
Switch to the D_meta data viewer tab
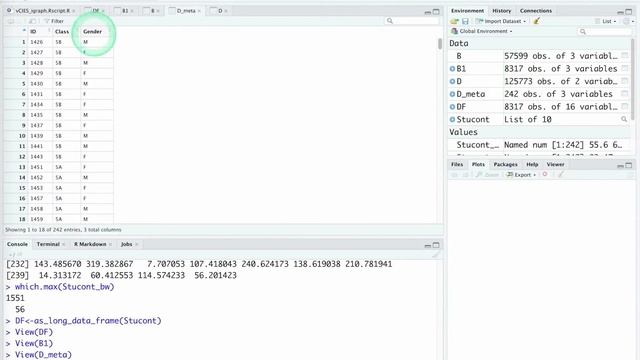click(x=186, y=11)
